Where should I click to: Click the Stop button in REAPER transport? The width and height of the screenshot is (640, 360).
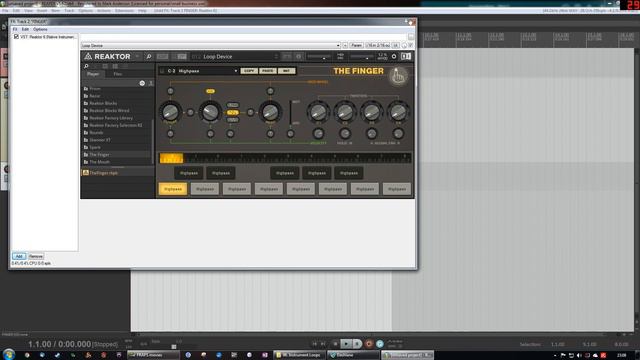click(335, 344)
